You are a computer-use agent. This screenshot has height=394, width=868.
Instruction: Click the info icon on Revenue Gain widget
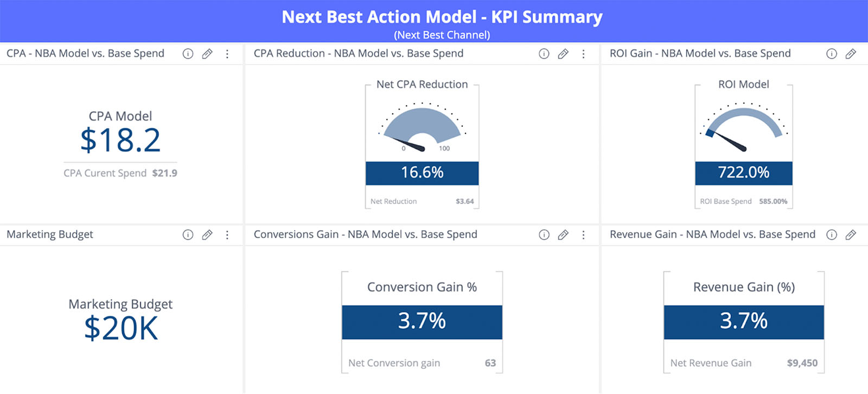click(831, 235)
